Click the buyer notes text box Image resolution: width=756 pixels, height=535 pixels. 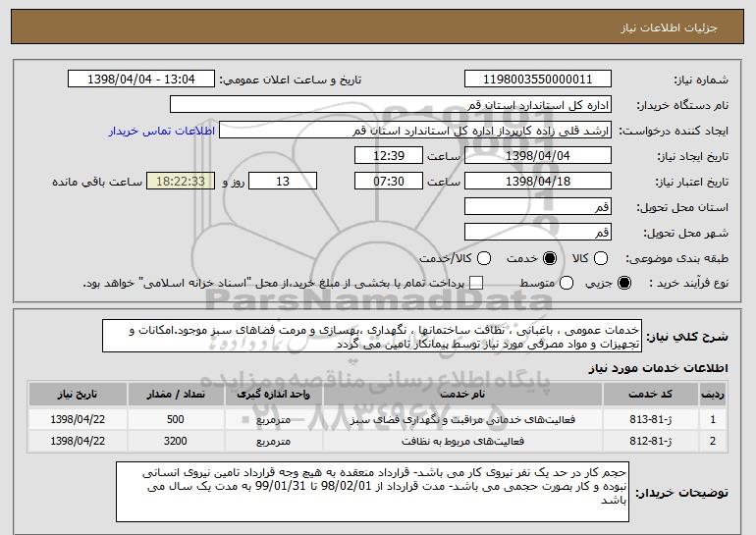372,492
